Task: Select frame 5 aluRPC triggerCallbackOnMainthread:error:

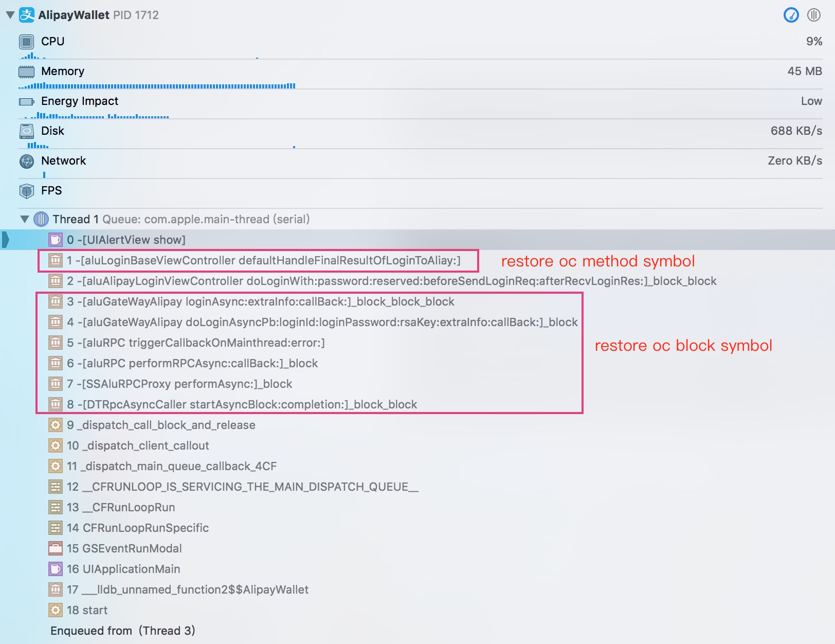Action: pos(417,343)
